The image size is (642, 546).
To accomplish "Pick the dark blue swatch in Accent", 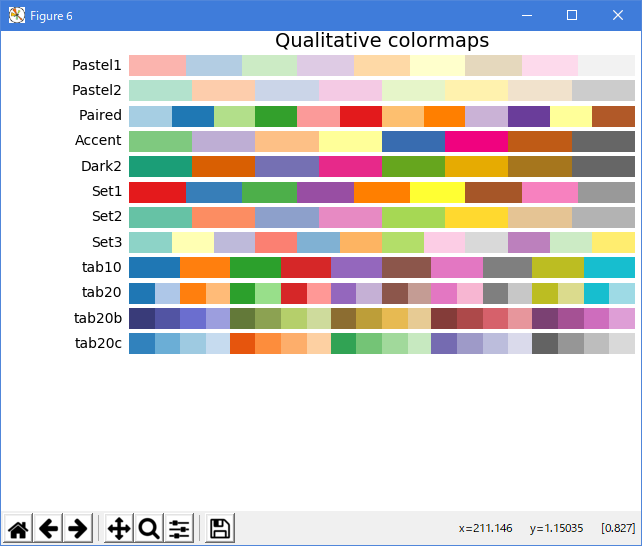I will (x=414, y=141).
